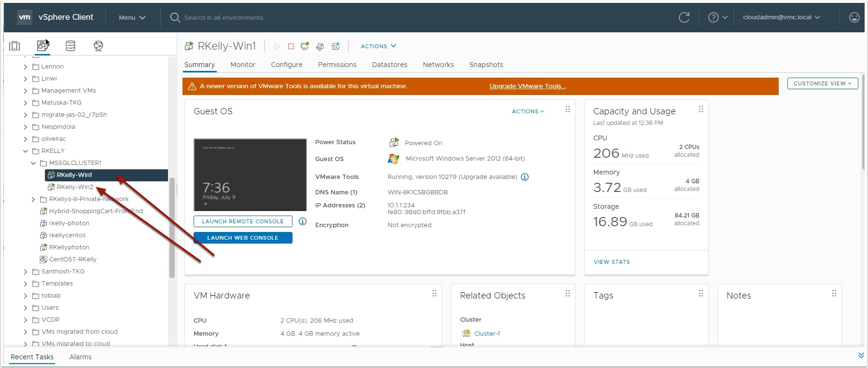Open the Snapshots tab
The image size is (868, 368).
pyautogui.click(x=486, y=65)
